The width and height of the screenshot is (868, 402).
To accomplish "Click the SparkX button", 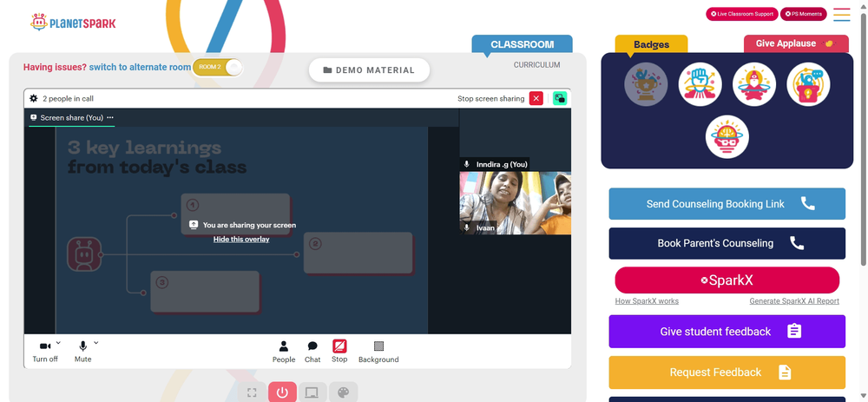I will point(727,280).
